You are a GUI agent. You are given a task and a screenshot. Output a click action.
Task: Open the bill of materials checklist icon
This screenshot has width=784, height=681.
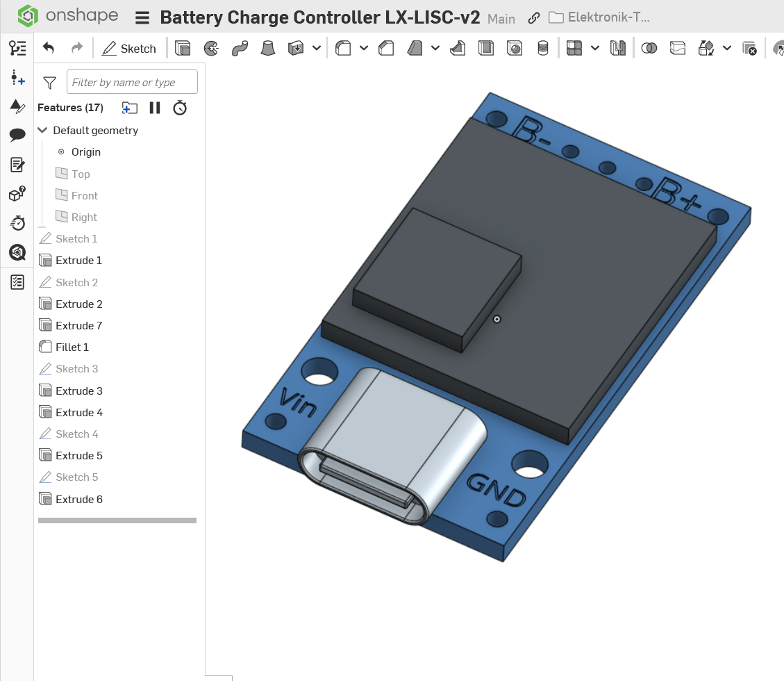tap(17, 282)
